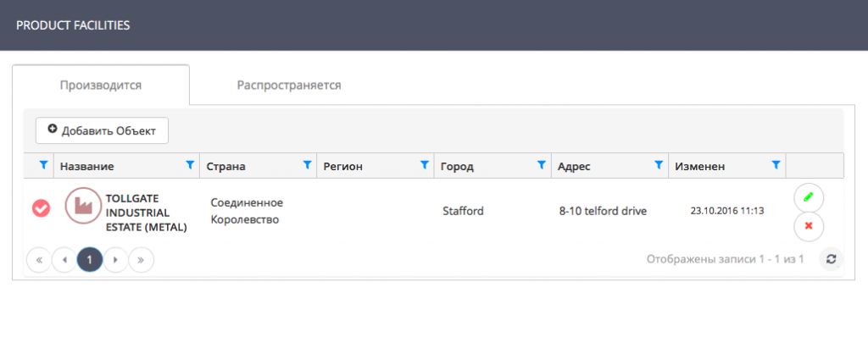This screenshot has height=337, width=868.
Task: Toggle the red checkmark on Tollgate row
Action: click(x=41, y=208)
